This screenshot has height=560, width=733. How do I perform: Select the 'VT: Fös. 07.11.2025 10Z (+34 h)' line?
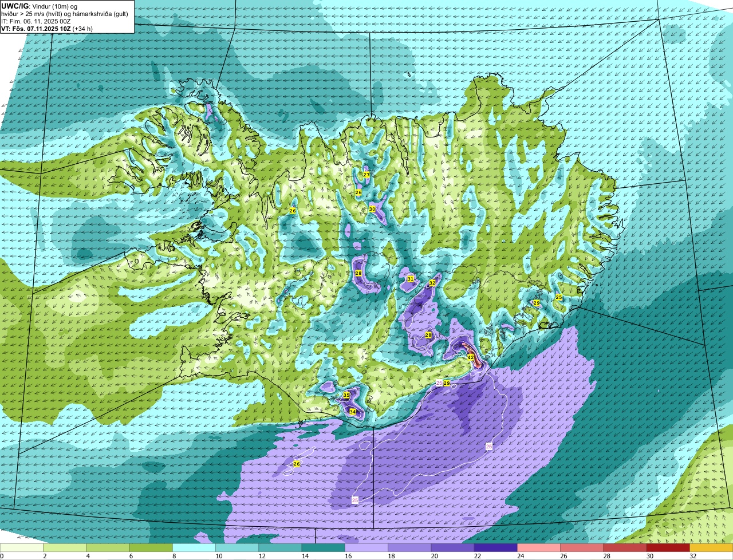tap(47, 29)
